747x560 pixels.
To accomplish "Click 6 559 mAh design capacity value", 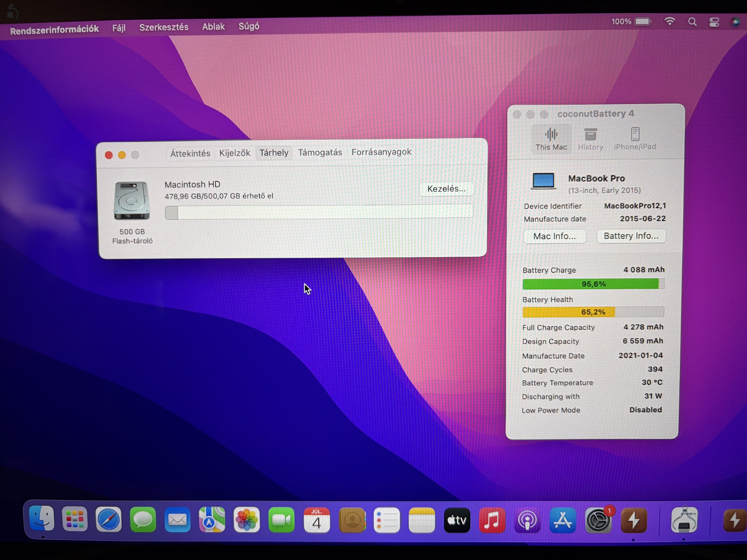I will pyautogui.click(x=643, y=340).
